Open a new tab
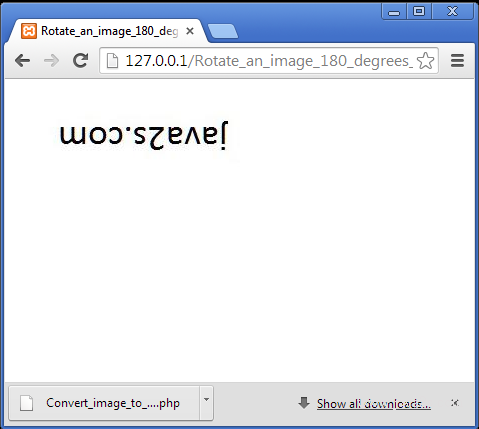This screenshot has width=479, height=429. [x=222, y=31]
